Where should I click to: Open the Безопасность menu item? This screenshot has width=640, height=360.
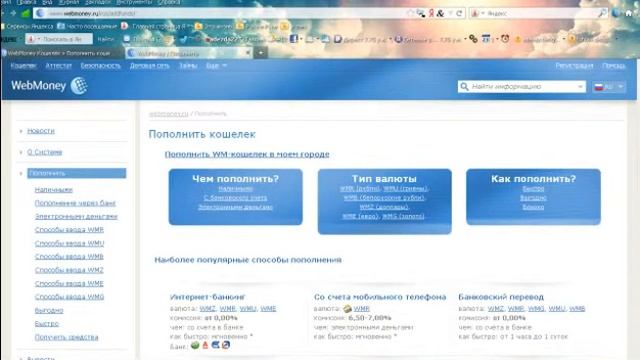coord(100,65)
